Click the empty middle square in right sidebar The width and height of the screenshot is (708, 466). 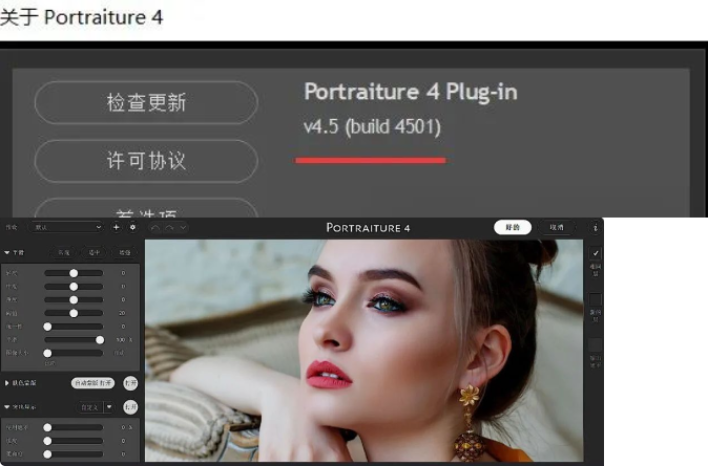click(x=596, y=299)
